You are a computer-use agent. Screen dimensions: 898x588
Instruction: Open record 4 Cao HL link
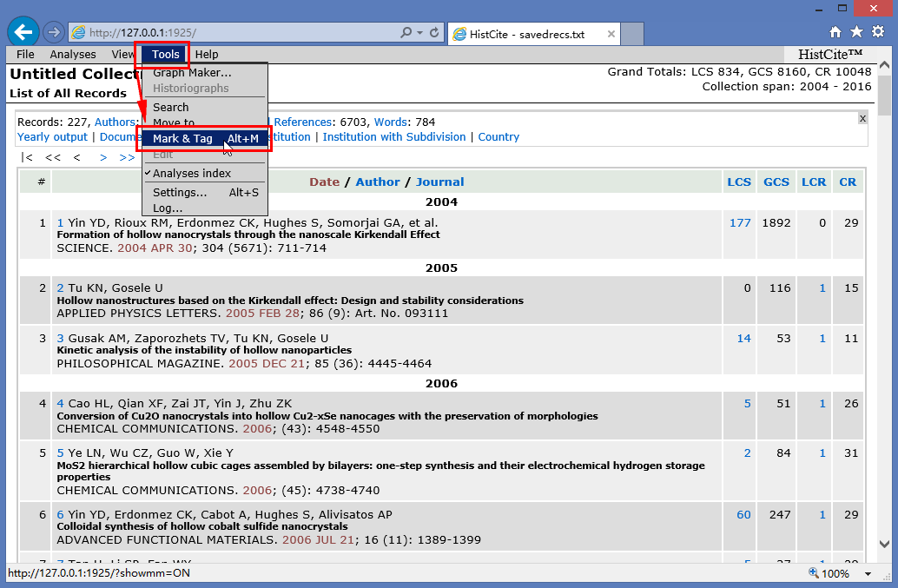[60, 404]
